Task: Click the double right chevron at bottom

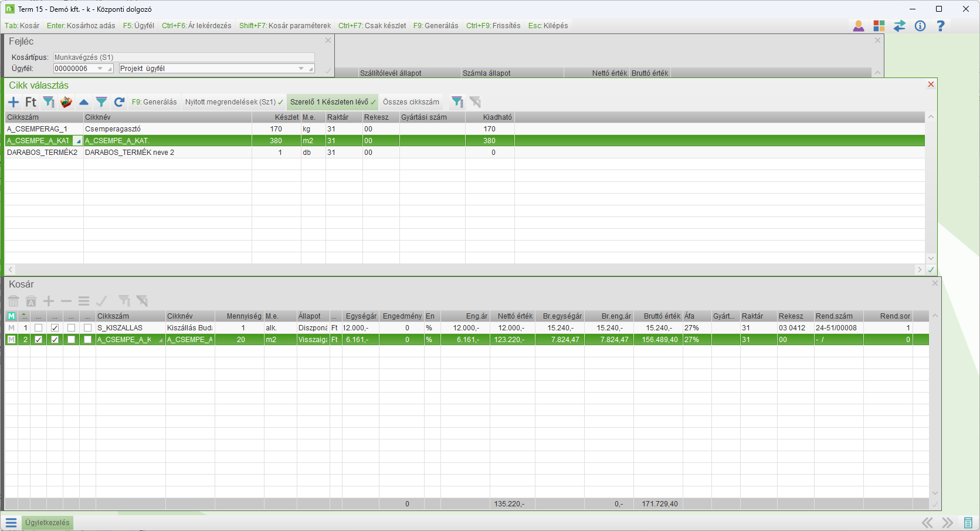Action: [947, 522]
